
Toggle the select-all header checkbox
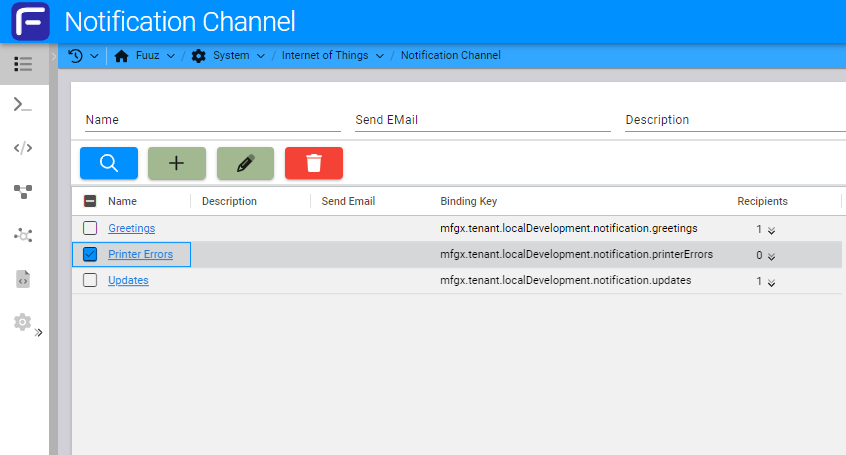pos(90,201)
